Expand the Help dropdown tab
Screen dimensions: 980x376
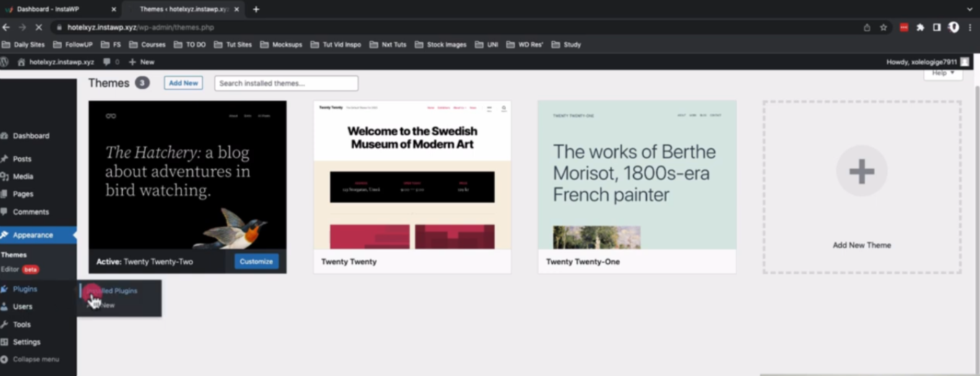click(x=943, y=74)
